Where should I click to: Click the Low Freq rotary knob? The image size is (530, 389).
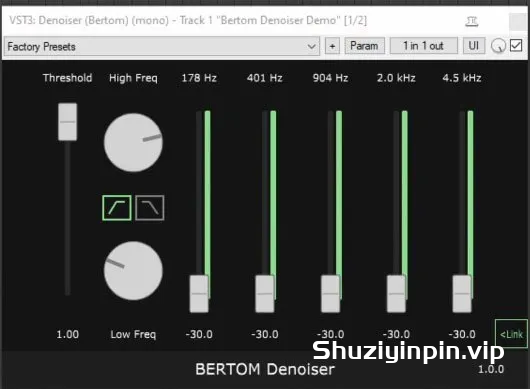(x=133, y=270)
